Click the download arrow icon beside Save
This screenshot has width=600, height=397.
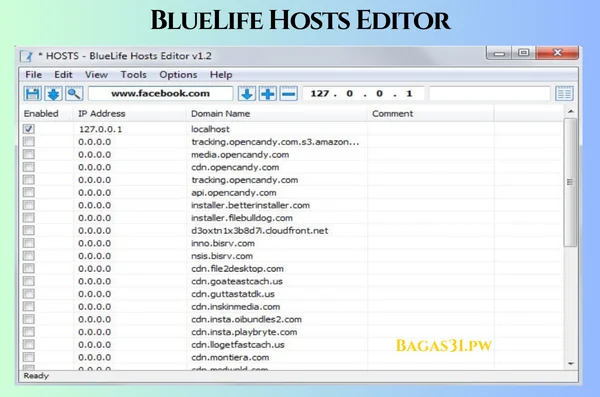53,93
